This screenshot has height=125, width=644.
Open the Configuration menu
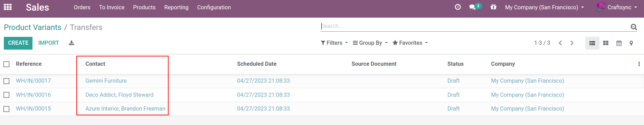point(214,7)
